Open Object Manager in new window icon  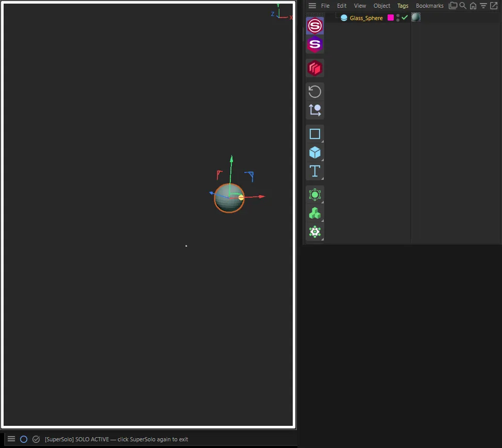(494, 6)
